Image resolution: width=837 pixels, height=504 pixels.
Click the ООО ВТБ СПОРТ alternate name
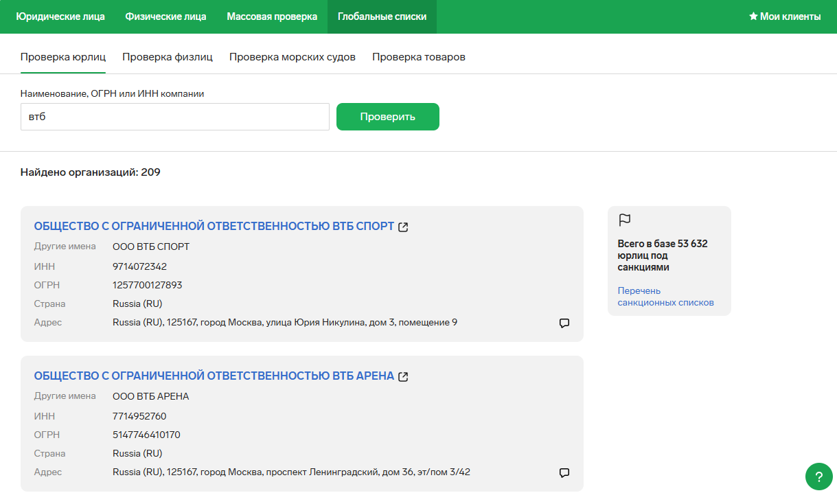click(151, 247)
